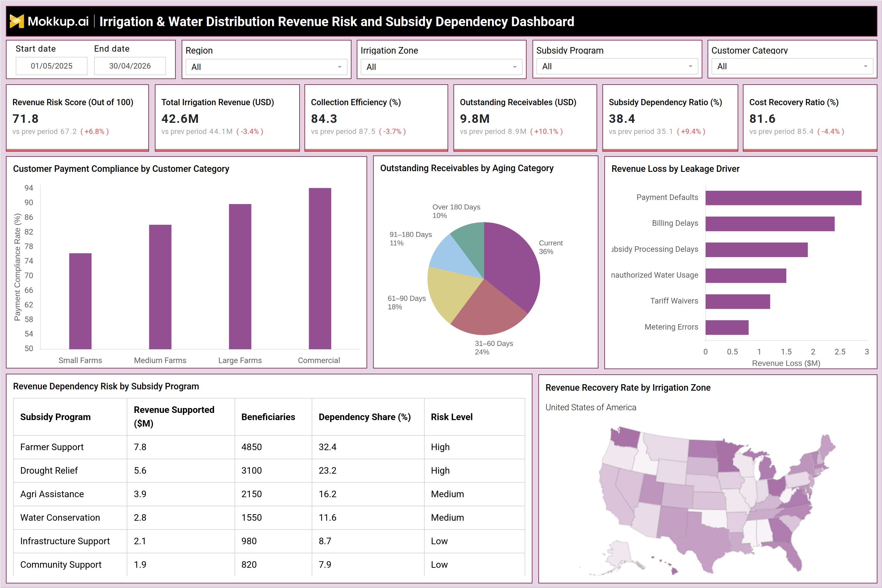Click the Outstanding Receivables by Aging Category title
Image resolution: width=882 pixels, height=588 pixels.
(467, 168)
